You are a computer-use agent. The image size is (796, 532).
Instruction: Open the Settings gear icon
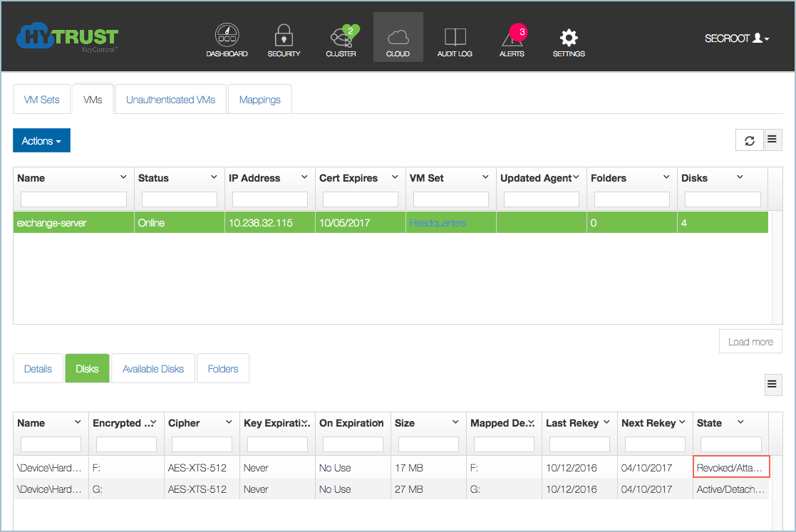click(569, 38)
